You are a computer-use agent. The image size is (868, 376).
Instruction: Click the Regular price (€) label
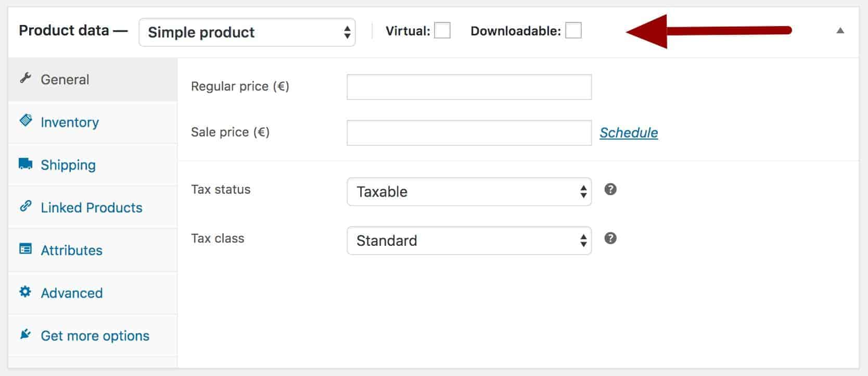click(x=240, y=86)
